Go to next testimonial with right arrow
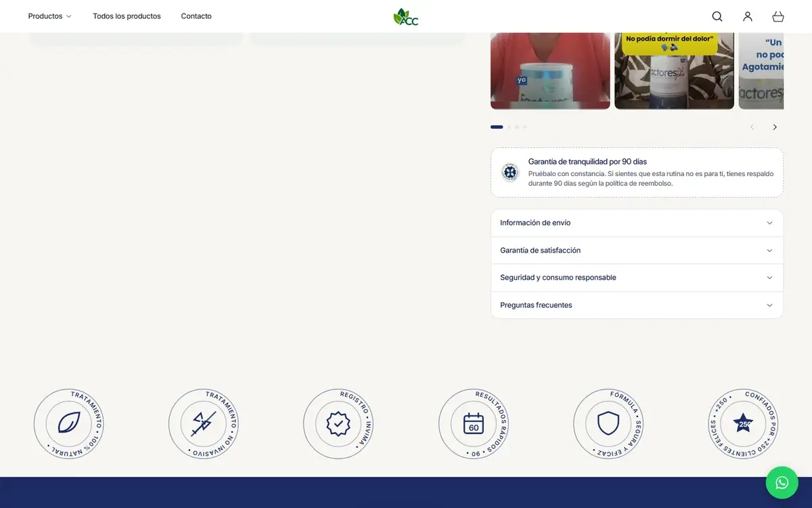 [775, 127]
